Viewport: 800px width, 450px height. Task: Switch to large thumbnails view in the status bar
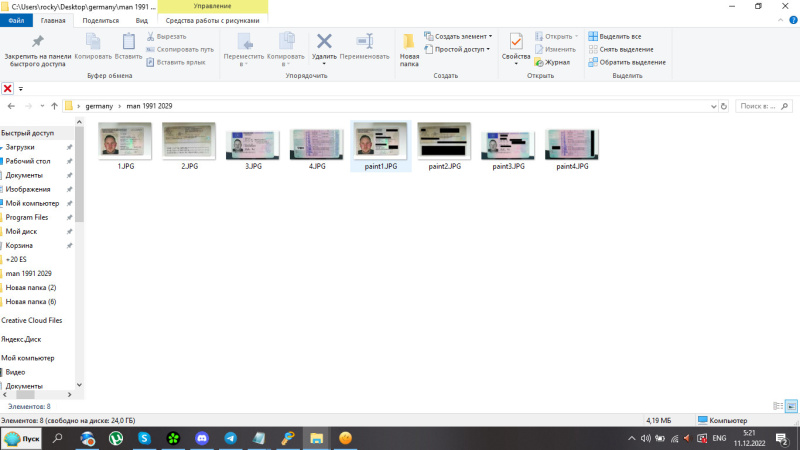791,406
